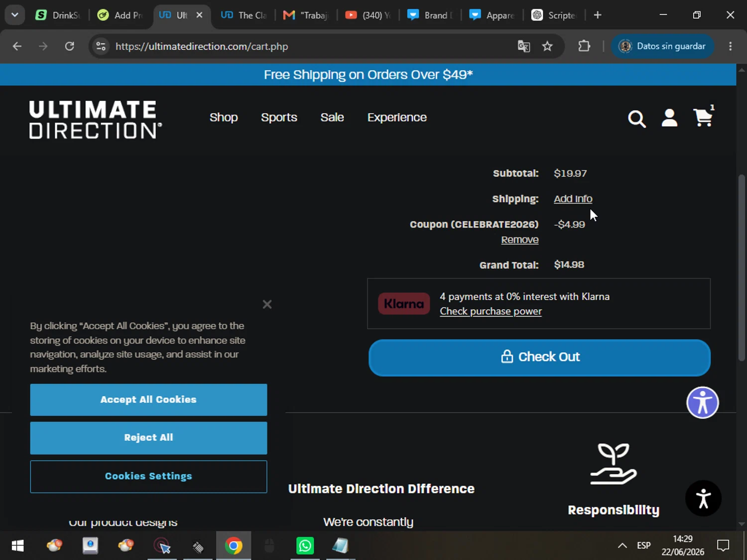
Task: Open the taskbar clock showing 14:29
Action: click(683, 546)
